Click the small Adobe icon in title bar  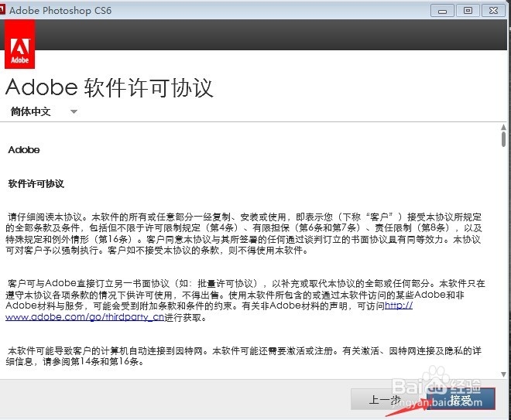(2, 10)
